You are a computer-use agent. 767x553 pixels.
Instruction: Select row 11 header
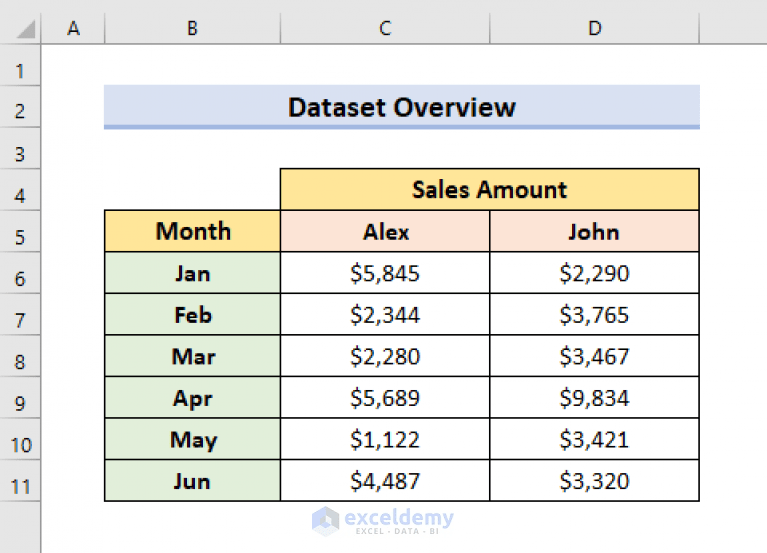tap(20, 487)
